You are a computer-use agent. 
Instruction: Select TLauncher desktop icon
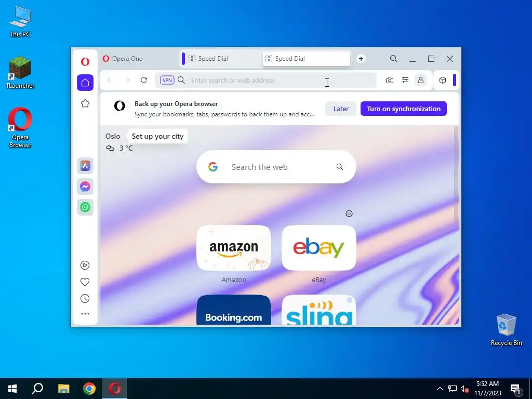(x=20, y=73)
